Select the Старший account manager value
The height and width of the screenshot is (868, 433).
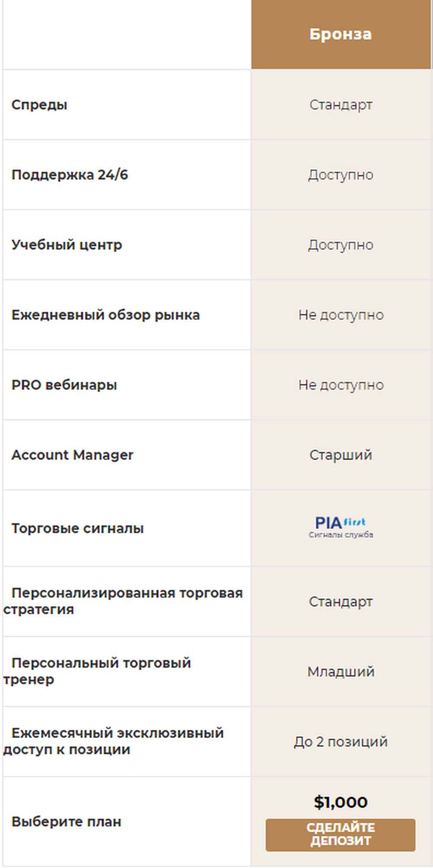tap(341, 455)
